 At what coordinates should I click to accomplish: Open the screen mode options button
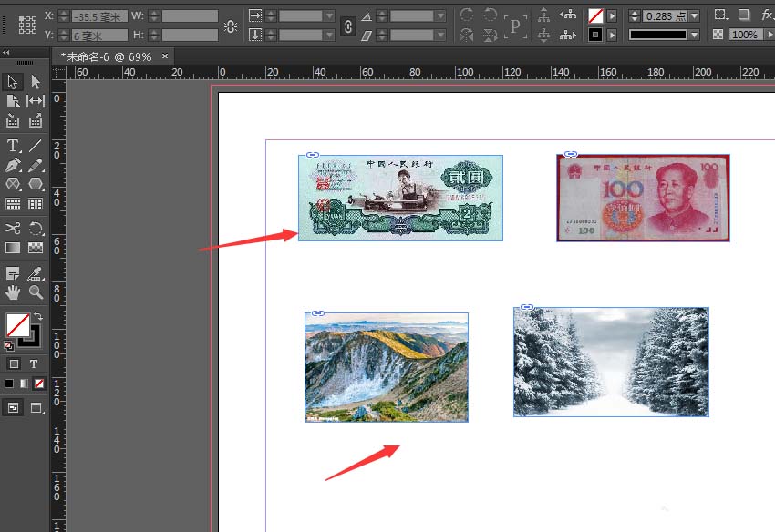point(36,407)
